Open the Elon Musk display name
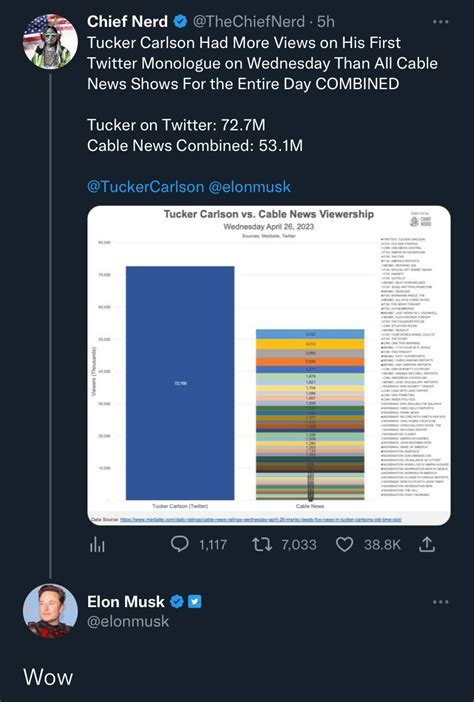Image resolution: width=474 pixels, height=702 pixels. coord(126,602)
